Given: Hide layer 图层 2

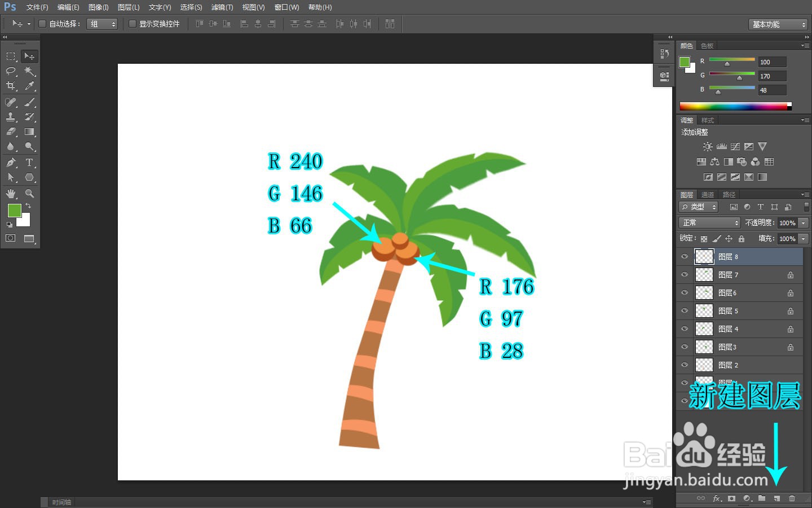Looking at the screenshot, I should coord(685,365).
